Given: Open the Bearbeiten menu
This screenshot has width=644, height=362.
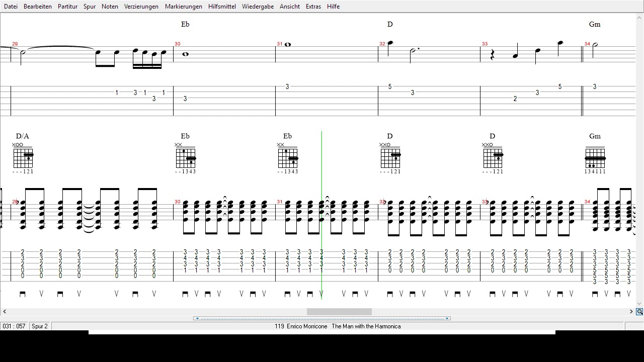Looking at the screenshot, I should tap(38, 7).
